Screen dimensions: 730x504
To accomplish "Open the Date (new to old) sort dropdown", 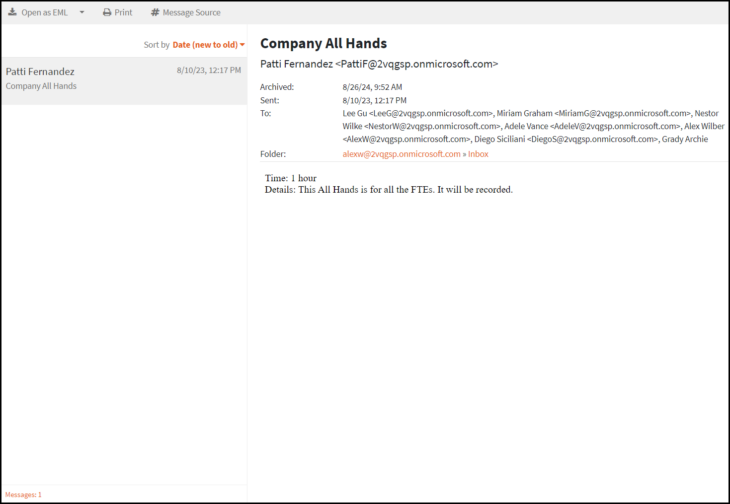I will pos(205,45).
